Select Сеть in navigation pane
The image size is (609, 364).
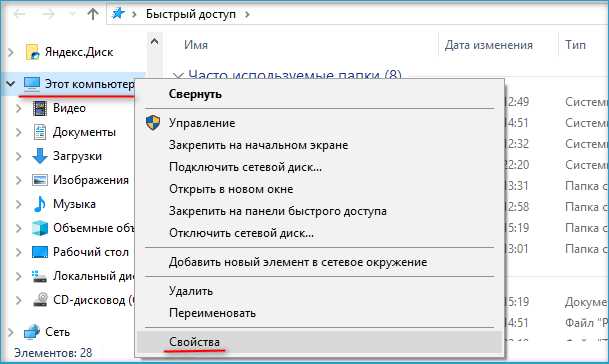click(57, 332)
